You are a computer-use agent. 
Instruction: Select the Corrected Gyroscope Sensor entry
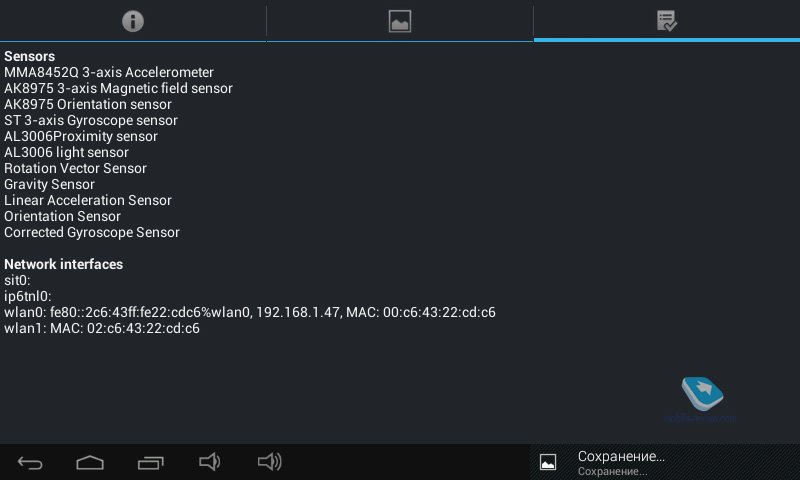92,233
